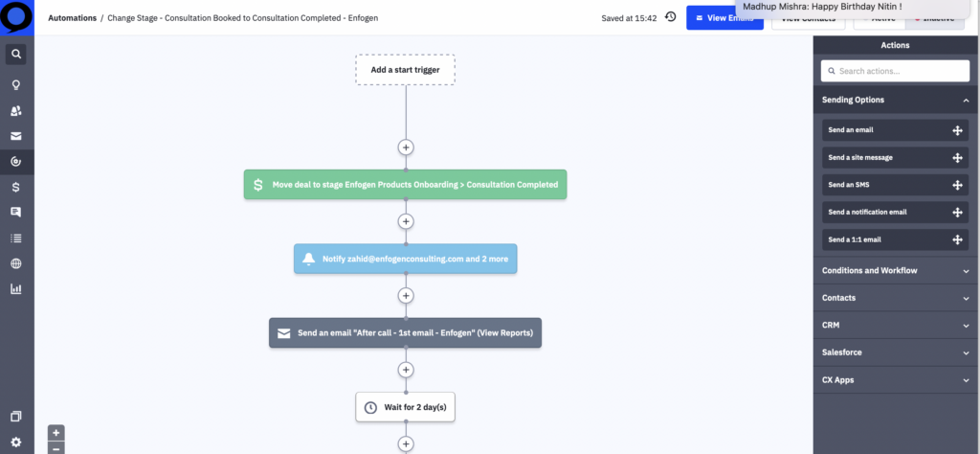Expand the Contacts actions section

(896, 298)
